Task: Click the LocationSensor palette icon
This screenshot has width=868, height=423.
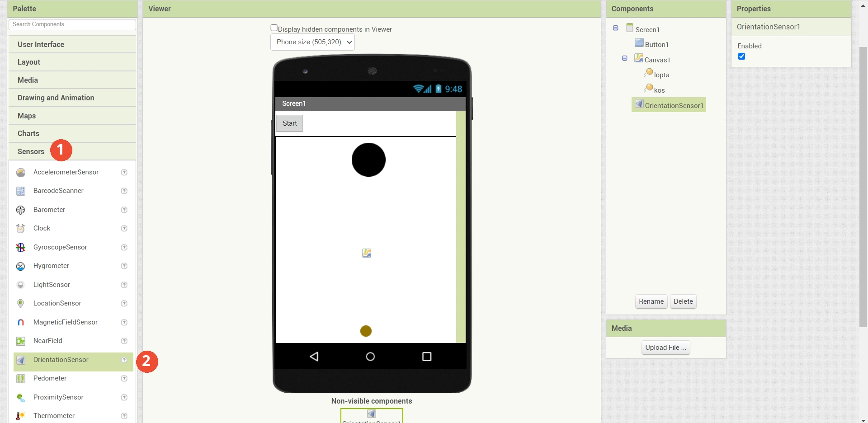Action: 21,304
